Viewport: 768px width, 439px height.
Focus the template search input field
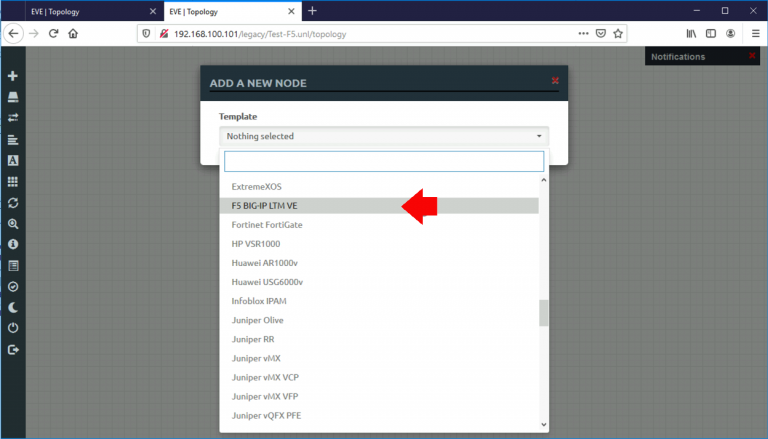click(384, 161)
